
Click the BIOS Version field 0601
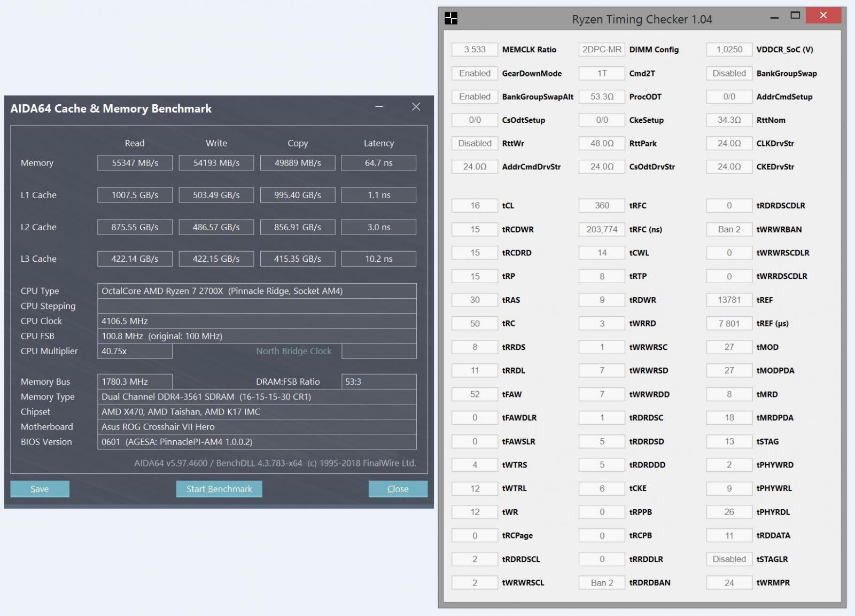click(x=257, y=441)
